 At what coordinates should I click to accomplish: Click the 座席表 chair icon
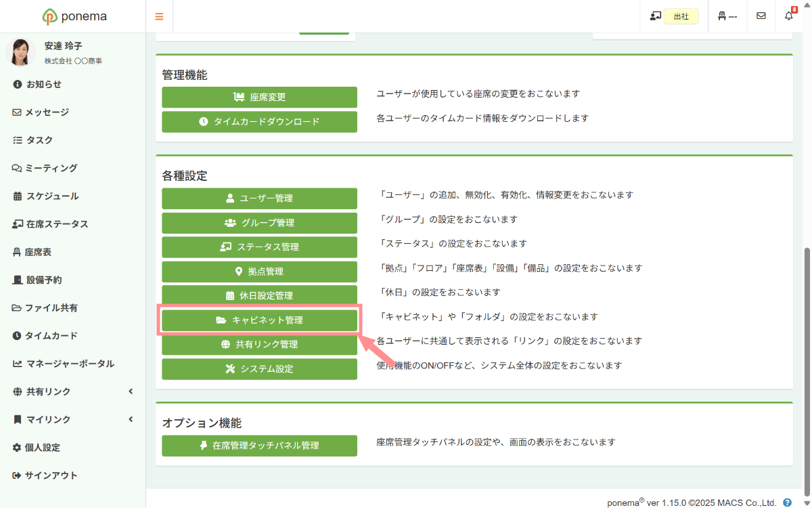point(17,252)
